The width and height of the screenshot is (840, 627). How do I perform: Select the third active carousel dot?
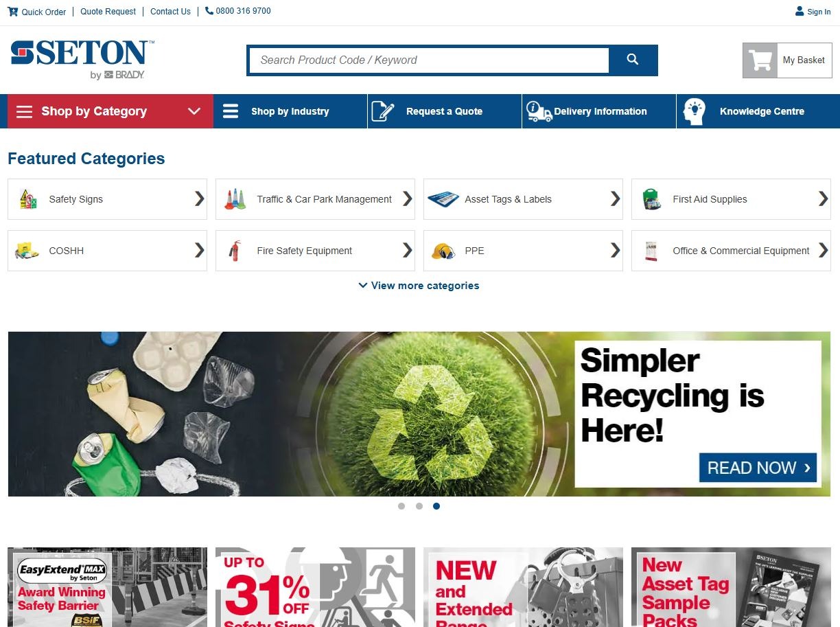point(436,506)
